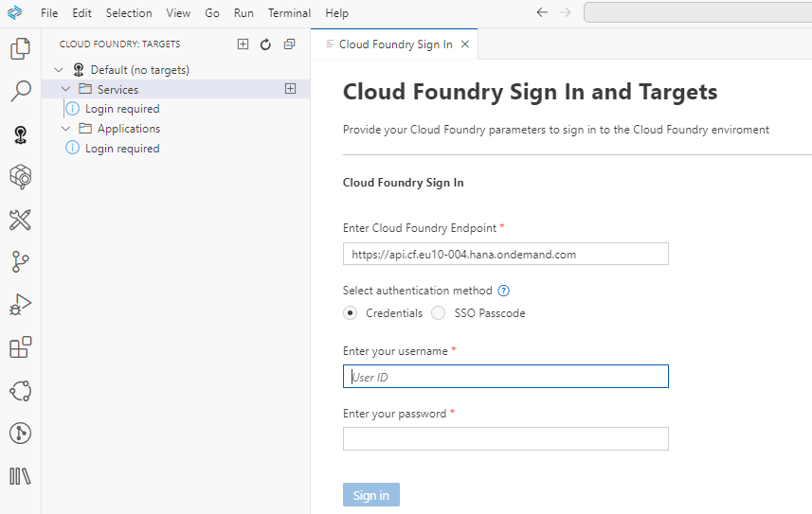The image size is (812, 514).
Task: Collapse the Applications folder chevron
Action: point(65,129)
